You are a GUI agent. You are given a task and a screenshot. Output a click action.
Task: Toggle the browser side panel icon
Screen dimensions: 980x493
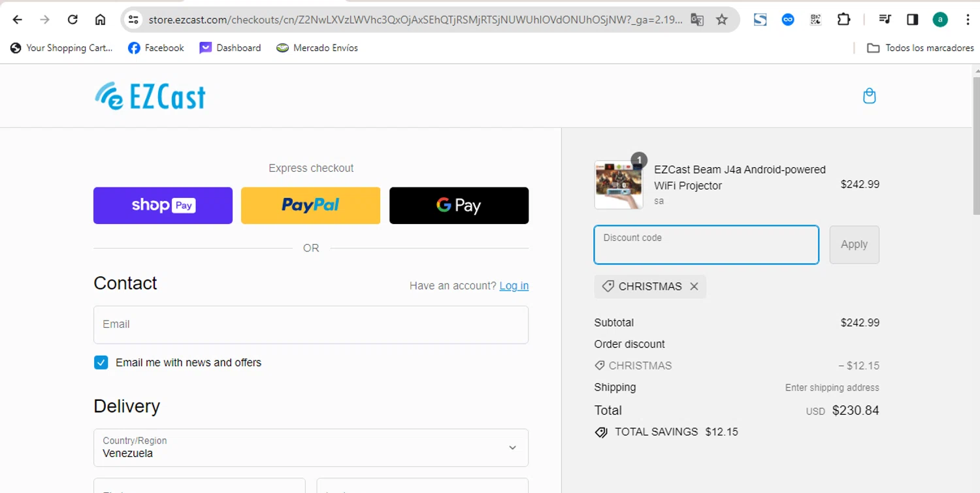click(913, 20)
